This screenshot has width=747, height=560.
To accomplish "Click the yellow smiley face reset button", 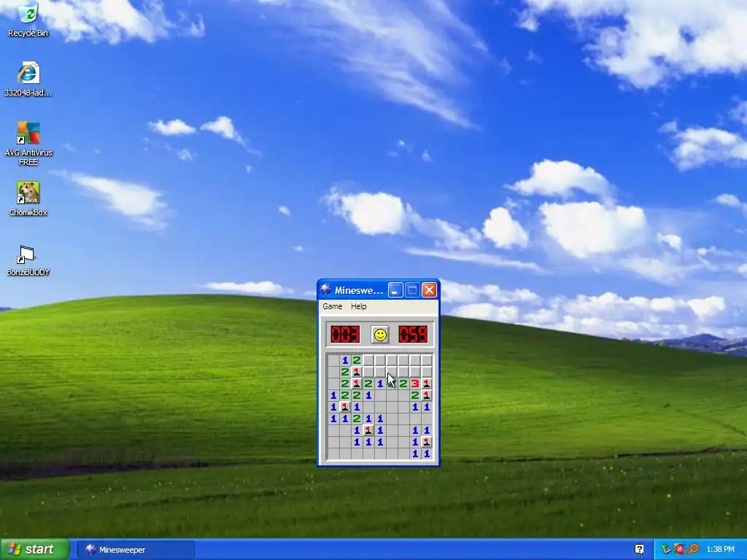I will 380,335.
